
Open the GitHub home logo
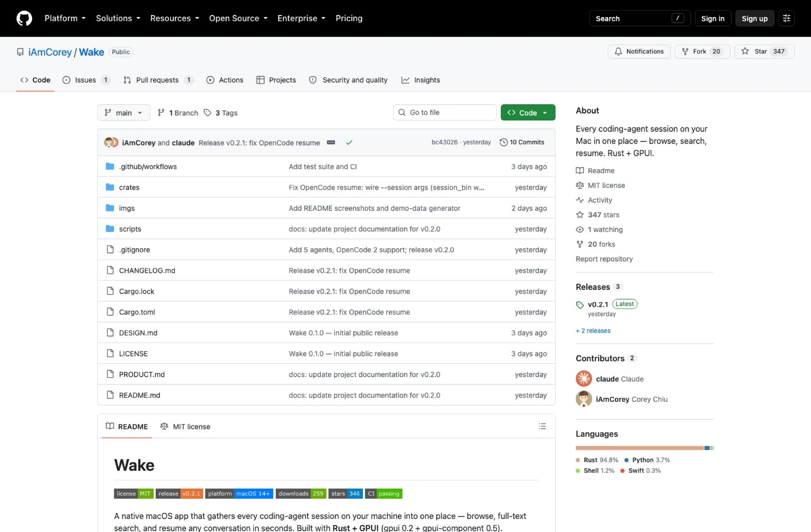pos(24,18)
